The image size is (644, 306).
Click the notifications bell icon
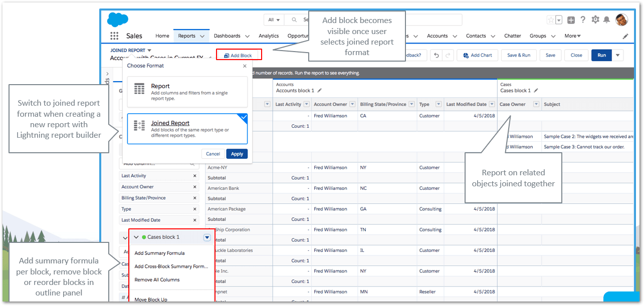pos(606,20)
